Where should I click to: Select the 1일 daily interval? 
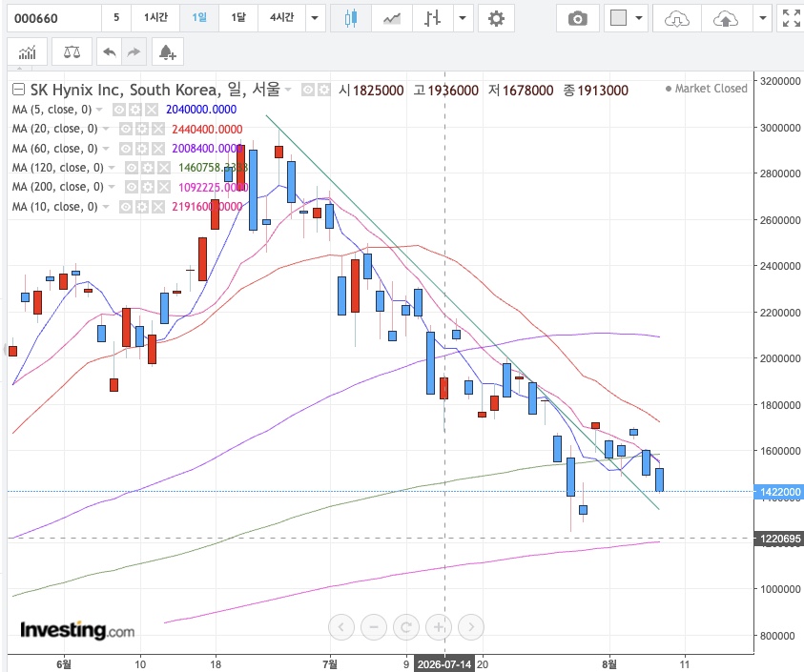199,18
